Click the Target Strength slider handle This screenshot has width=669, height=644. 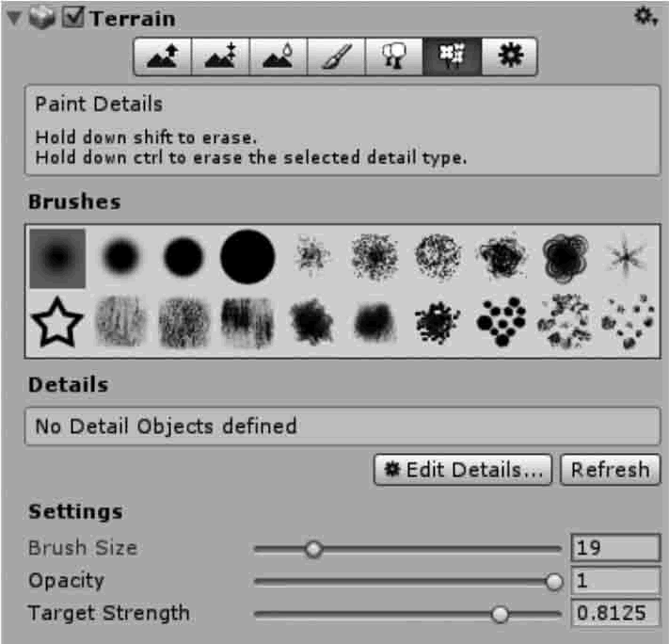(500, 614)
